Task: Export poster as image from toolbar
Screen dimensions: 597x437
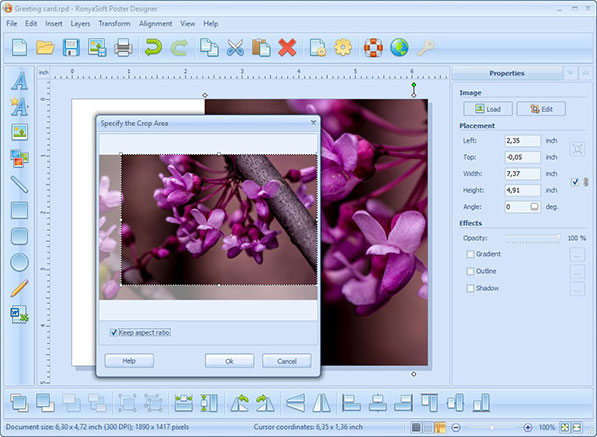Action: (97, 48)
